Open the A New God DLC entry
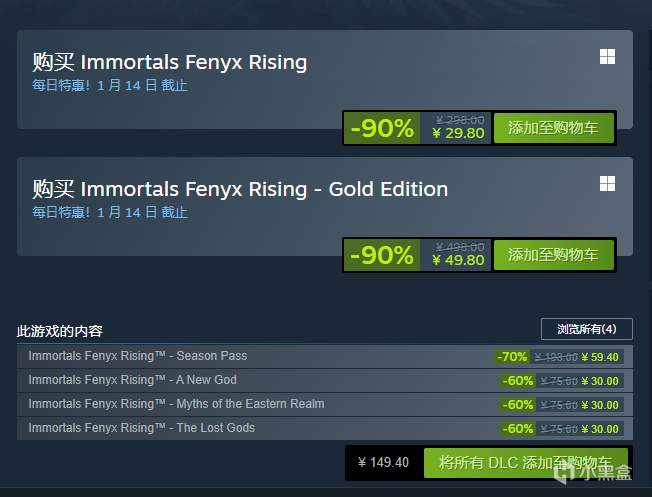The height and width of the screenshot is (497, 652). point(133,380)
